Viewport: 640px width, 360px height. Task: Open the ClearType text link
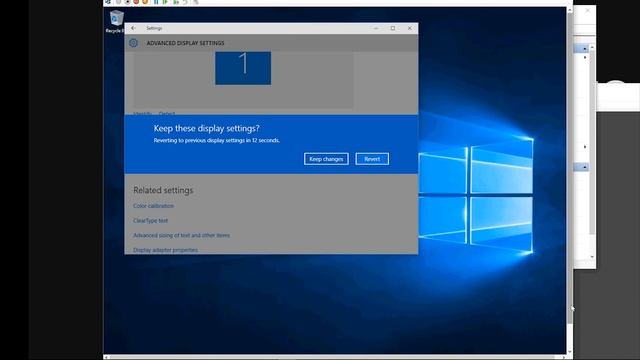pos(150,220)
